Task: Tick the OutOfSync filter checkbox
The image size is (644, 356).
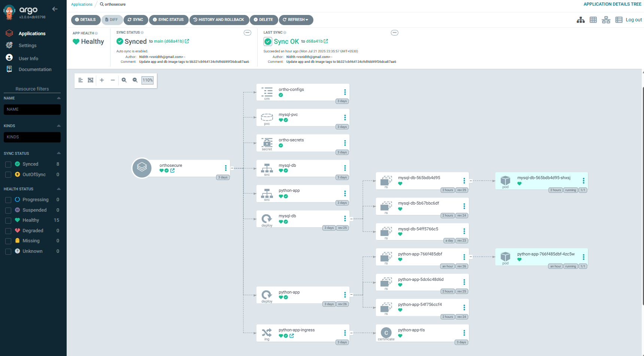Action: (x=8, y=175)
